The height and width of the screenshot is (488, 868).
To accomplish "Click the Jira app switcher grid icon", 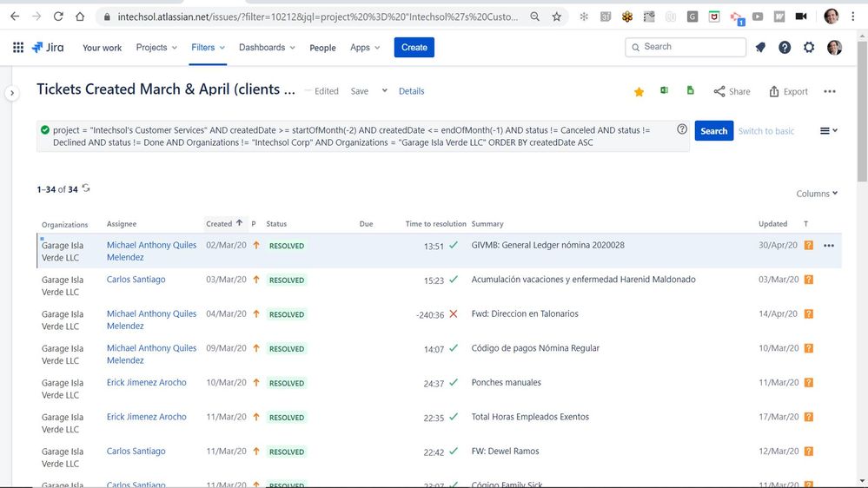I will click(17, 48).
